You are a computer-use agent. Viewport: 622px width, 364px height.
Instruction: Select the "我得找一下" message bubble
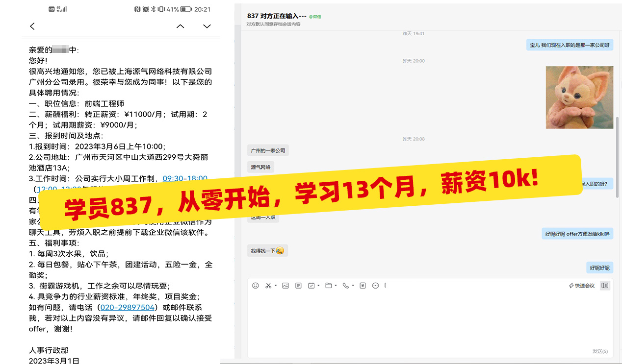(267, 251)
